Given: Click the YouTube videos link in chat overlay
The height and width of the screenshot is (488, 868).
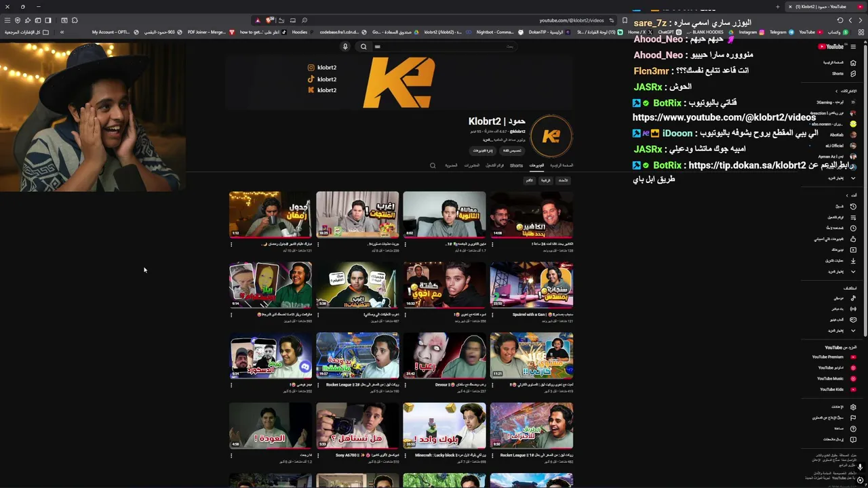Looking at the screenshot, I should coord(724,117).
